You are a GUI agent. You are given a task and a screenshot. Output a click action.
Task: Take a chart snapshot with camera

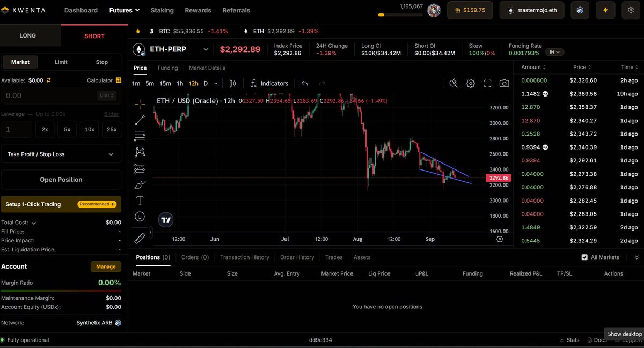[504, 83]
